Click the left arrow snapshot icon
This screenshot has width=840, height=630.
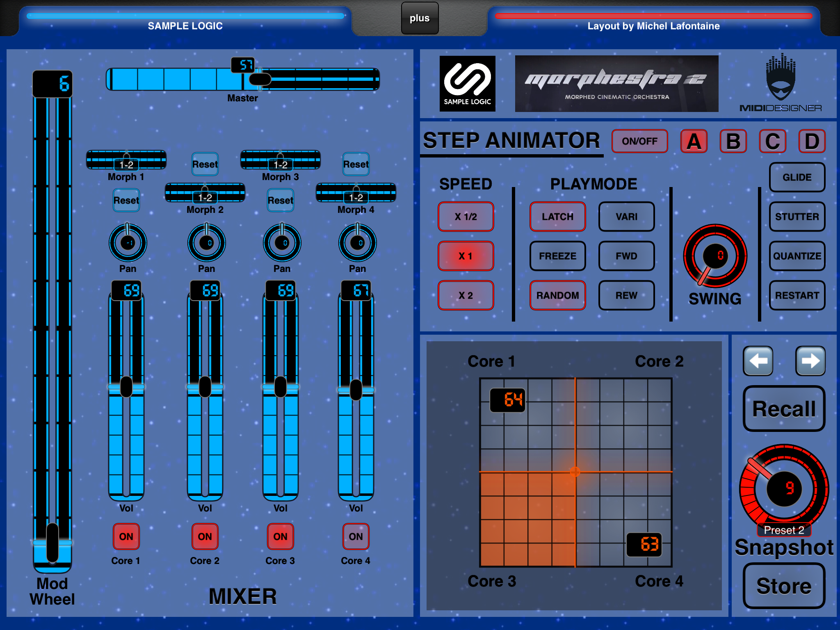click(758, 361)
